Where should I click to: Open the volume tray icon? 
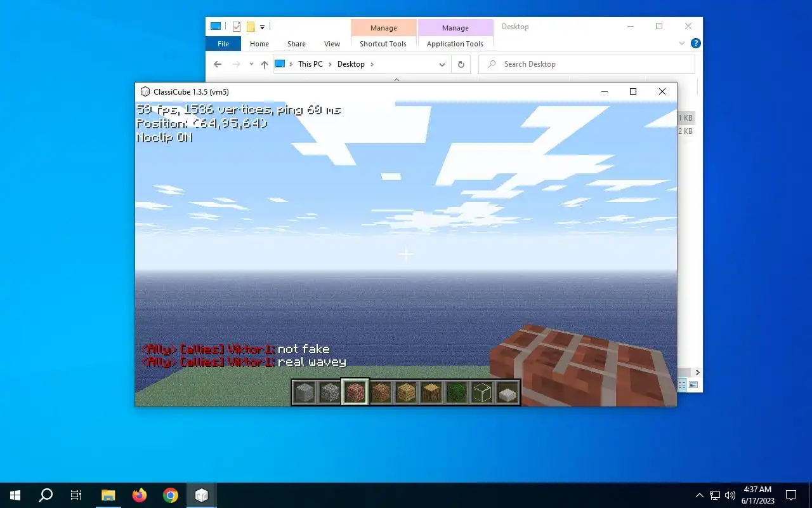point(730,495)
